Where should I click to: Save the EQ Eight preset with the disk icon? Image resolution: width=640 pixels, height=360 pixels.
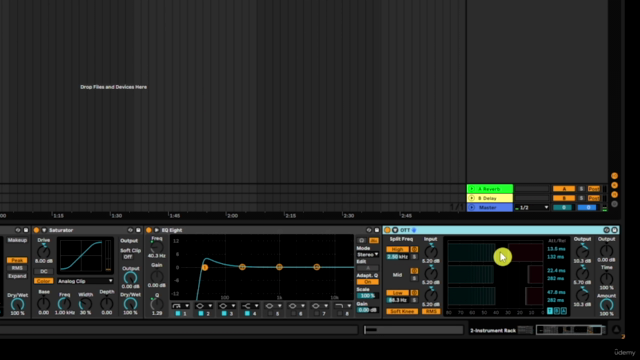point(377,230)
